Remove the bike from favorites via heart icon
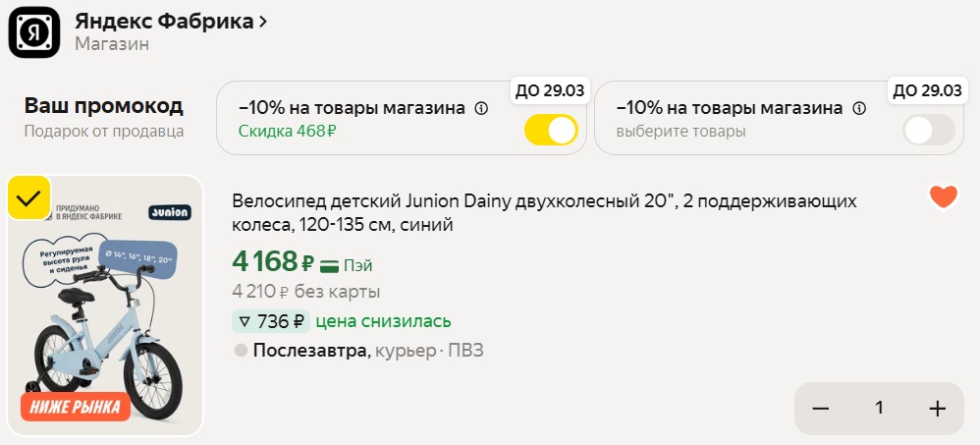980x445 pixels. pos(943,196)
